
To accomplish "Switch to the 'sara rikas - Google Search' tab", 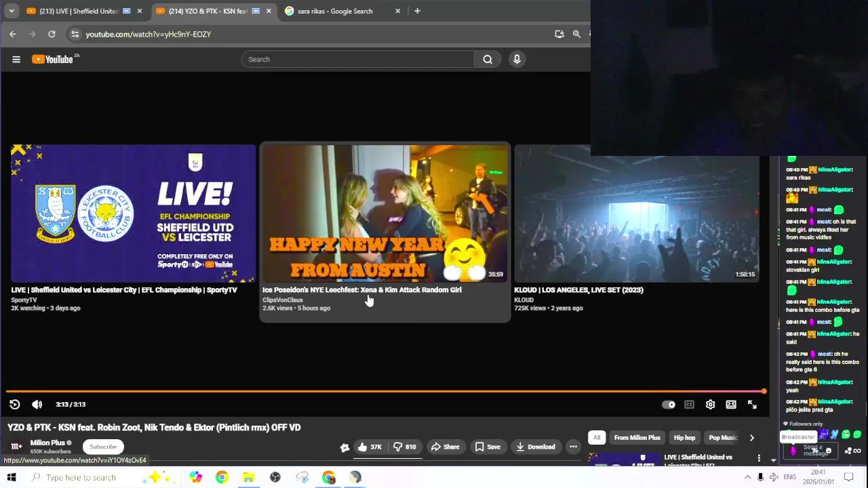I will point(335,11).
